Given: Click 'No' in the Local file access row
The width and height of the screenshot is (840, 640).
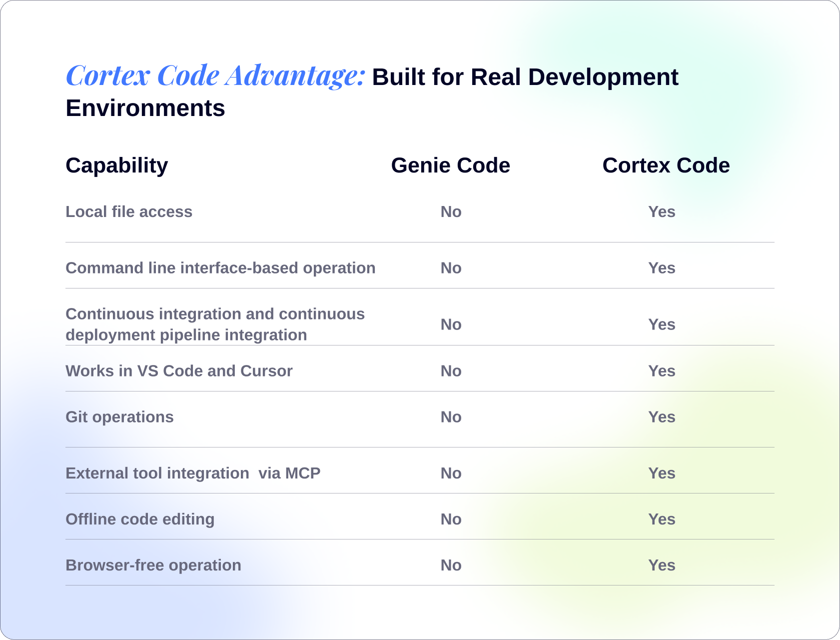Looking at the screenshot, I should [451, 211].
